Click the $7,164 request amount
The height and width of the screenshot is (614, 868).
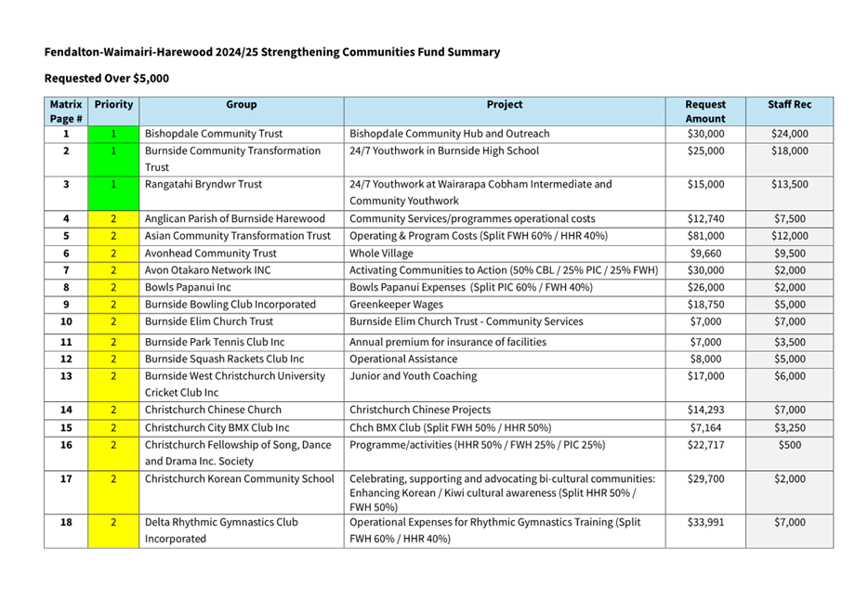click(x=705, y=428)
